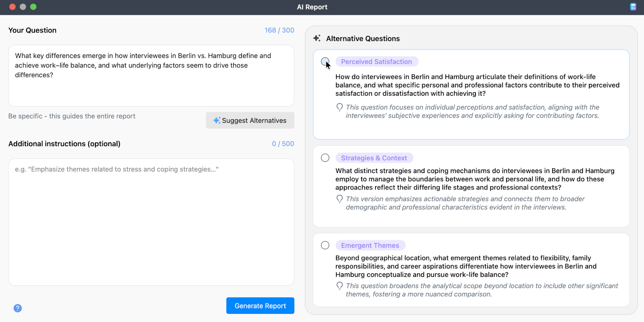This screenshot has height=322, width=644.
Task: Click the AI Report title bar text
Action: tap(312, 7)
